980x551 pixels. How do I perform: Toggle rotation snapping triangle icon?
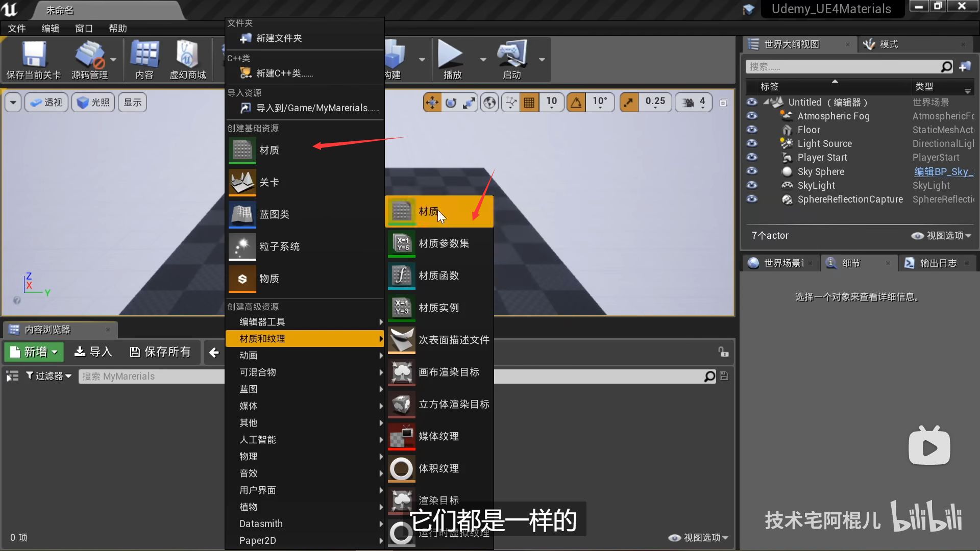point(576,103)
